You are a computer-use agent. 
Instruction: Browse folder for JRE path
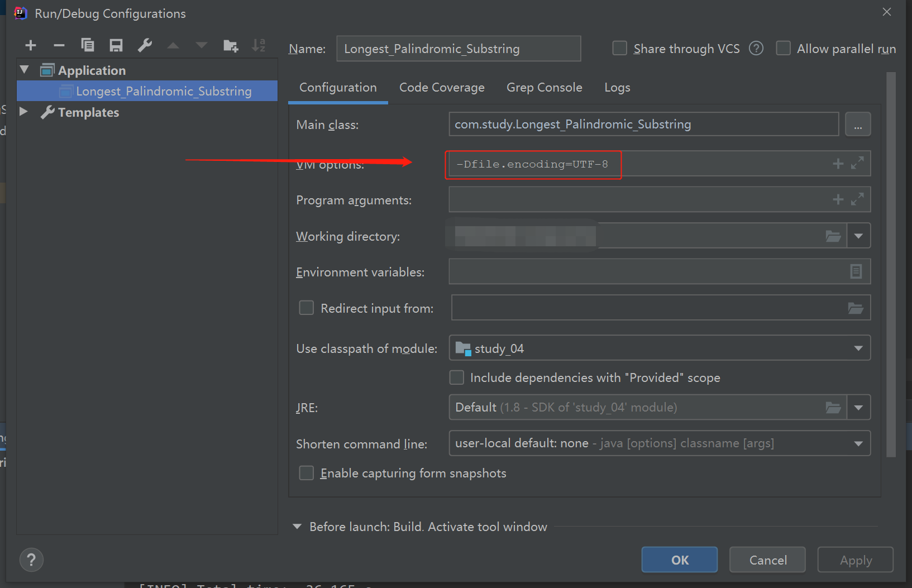click(833, 408)
